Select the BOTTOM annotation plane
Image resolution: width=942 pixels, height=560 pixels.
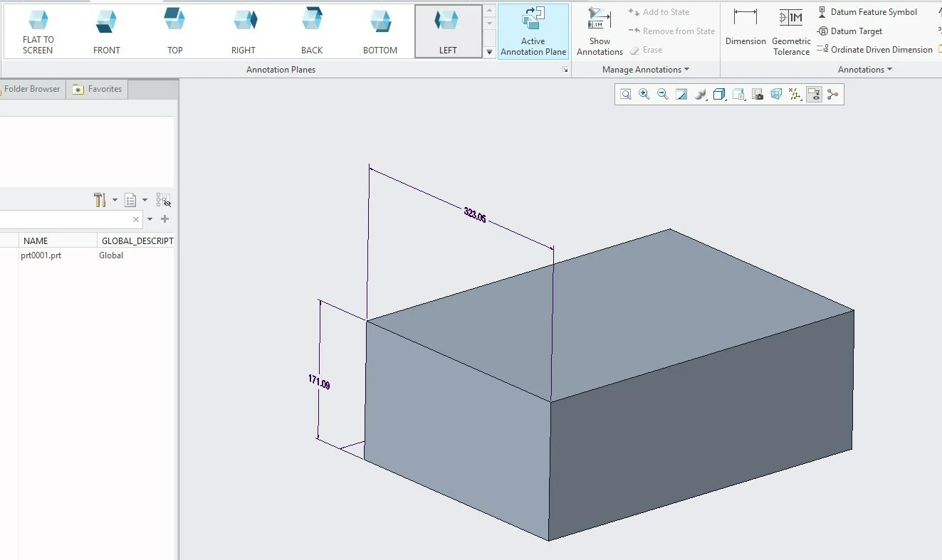click(x=380, y=32)
